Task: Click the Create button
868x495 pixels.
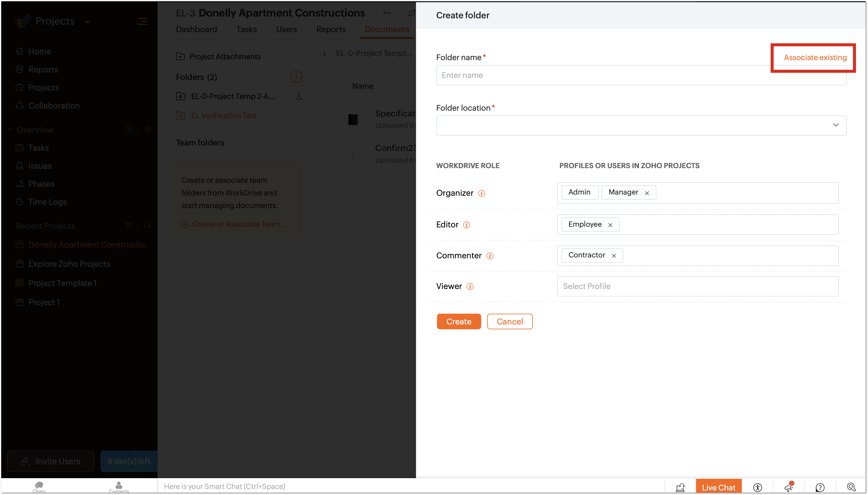Action: [459, 321]
